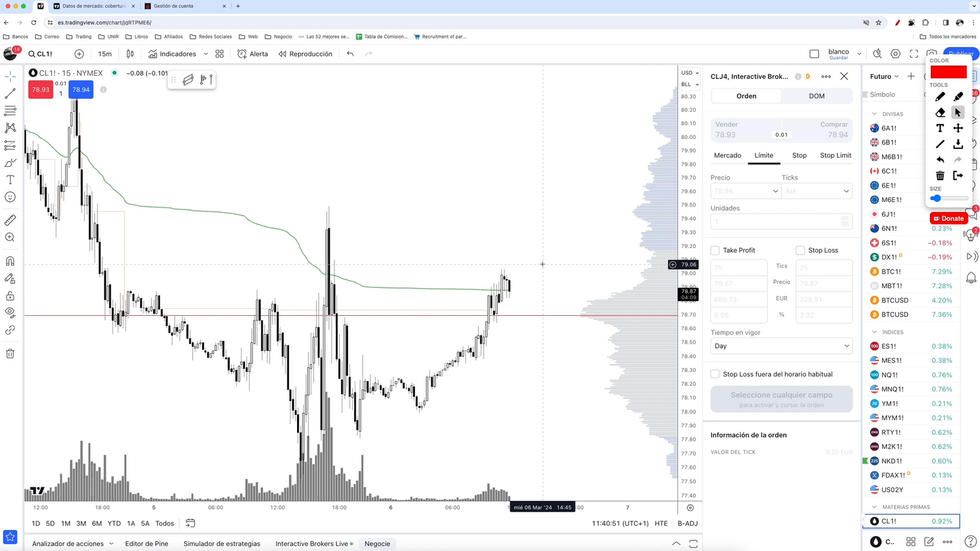Check Stop Loss fuera del horario habitual
980x551 pixels.
[715, 374]
